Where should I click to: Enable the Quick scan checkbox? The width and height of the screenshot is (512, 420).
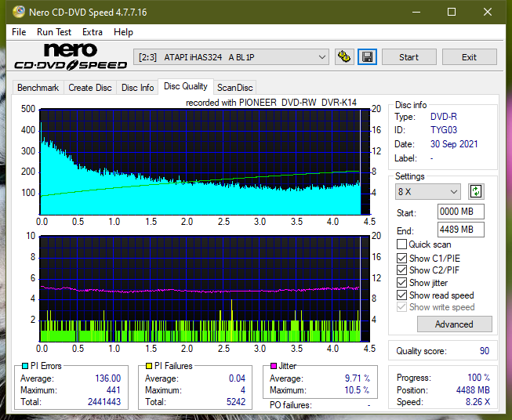(x=401, y=244)
